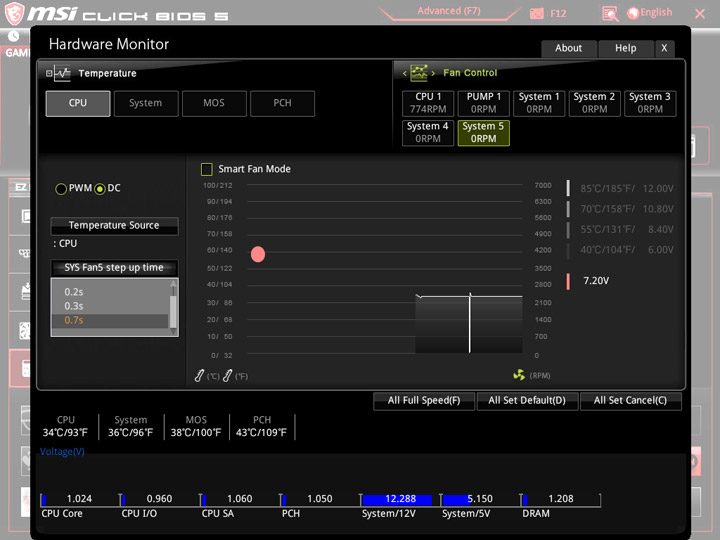720x540 pixels.
Task: Click the 55°C 8.40V level entry
Action: [620, 229]
